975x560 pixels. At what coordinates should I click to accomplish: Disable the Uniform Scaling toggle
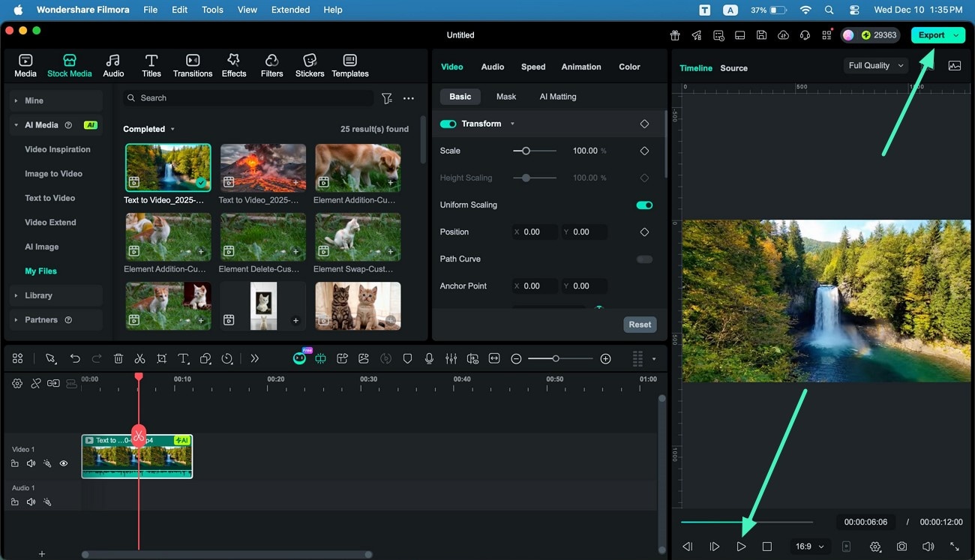coord(643,205)
